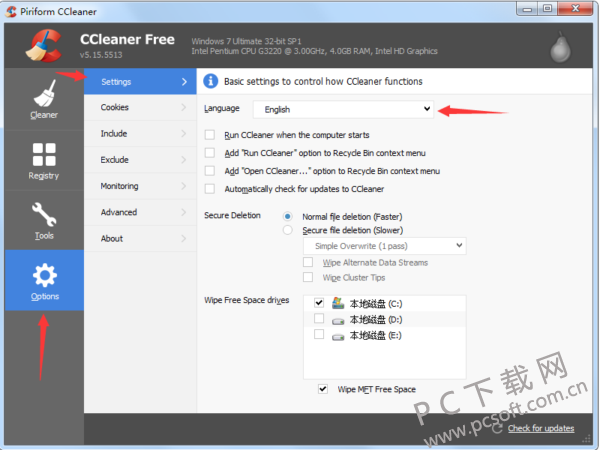Toggle Wipe Cluster Tips checkbox

(308, 277)
